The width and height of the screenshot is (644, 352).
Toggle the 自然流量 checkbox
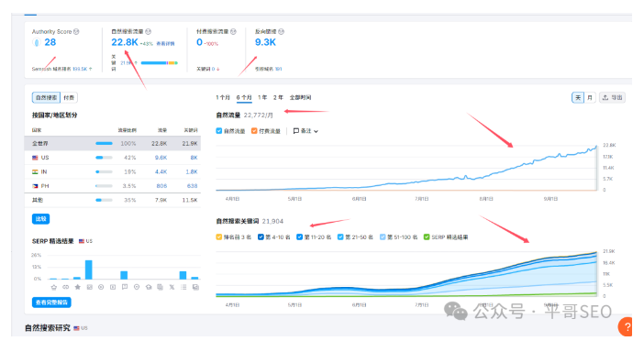point(219,131)
